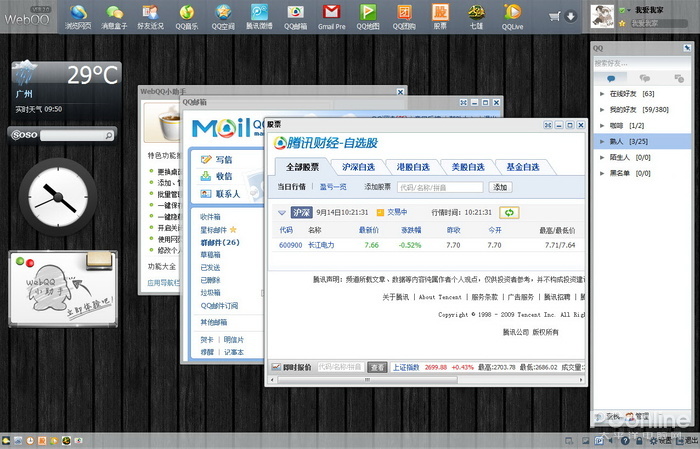Click the analog clock widget
This screenshot has width=700, height=449.
click(x=58, y=197)
